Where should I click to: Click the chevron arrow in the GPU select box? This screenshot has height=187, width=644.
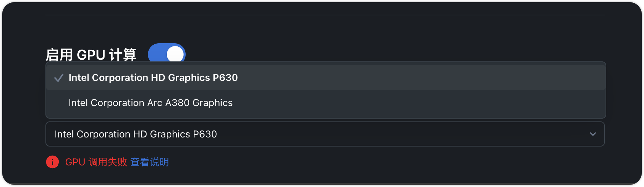(593, 134)
